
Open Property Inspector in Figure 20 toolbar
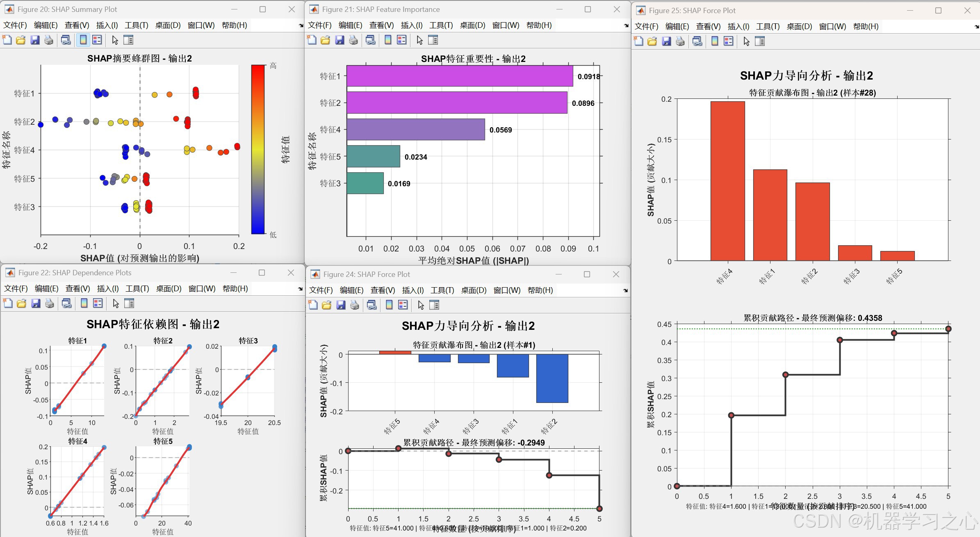128,40
